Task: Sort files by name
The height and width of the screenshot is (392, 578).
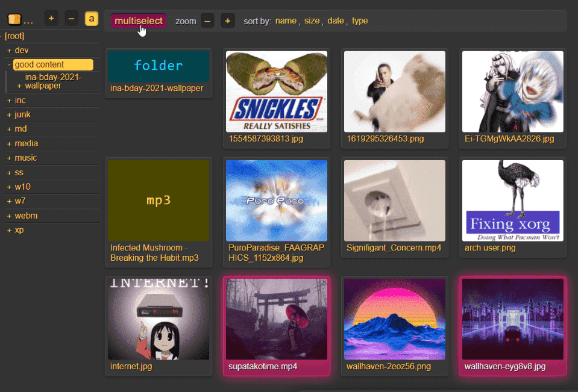Action: coord(286,21)
